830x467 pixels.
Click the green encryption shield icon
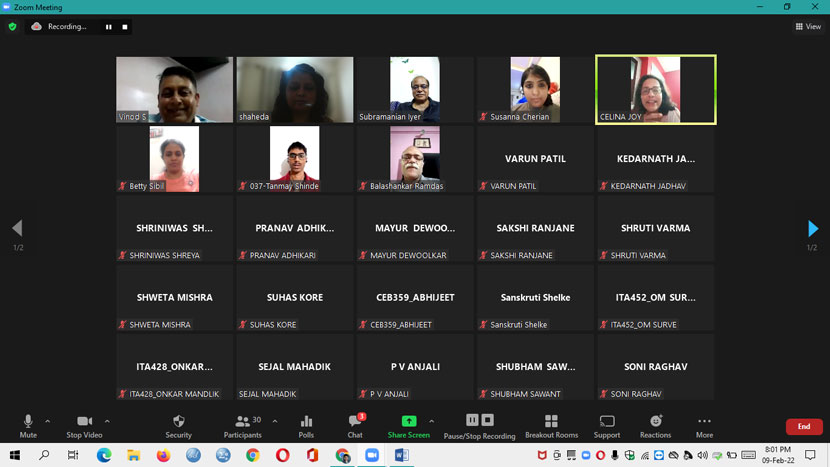(x=13, y=26)
